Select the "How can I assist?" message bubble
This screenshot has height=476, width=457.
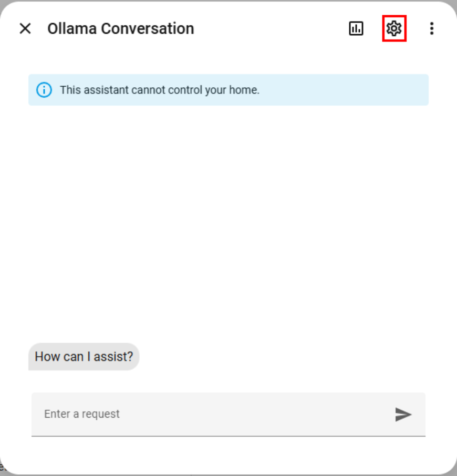(84, 357)
